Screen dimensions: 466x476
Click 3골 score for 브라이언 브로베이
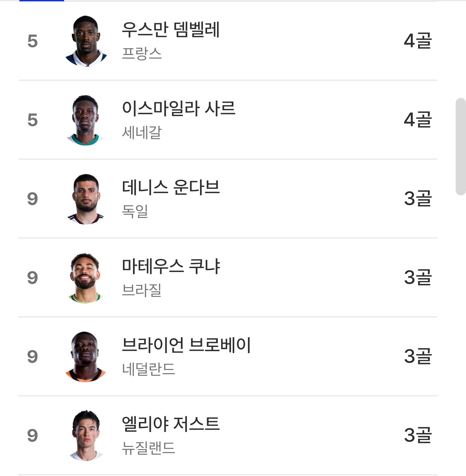(x=418, y=357)
